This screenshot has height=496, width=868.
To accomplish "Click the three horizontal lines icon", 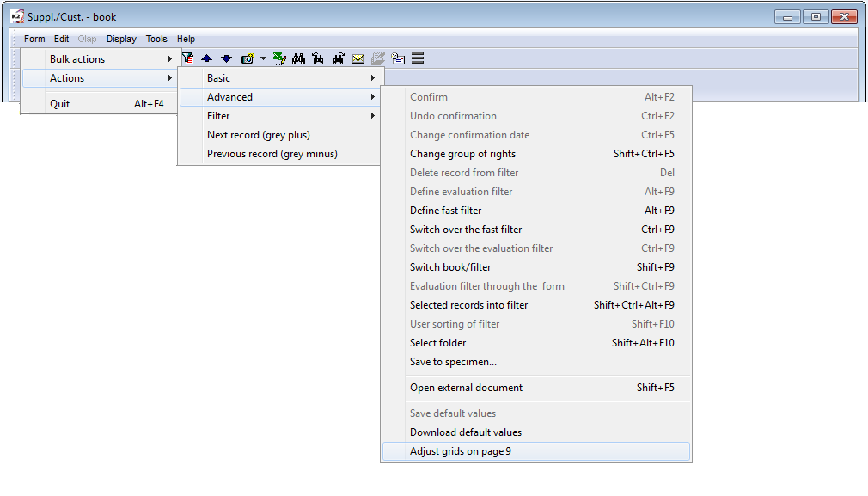I will click(418, 58).
